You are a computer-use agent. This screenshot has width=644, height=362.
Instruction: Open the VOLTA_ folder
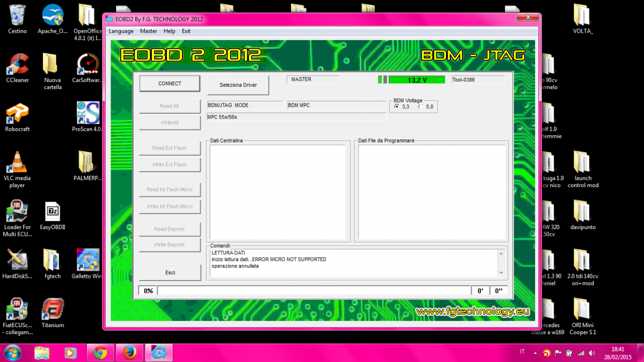(583, 19)
